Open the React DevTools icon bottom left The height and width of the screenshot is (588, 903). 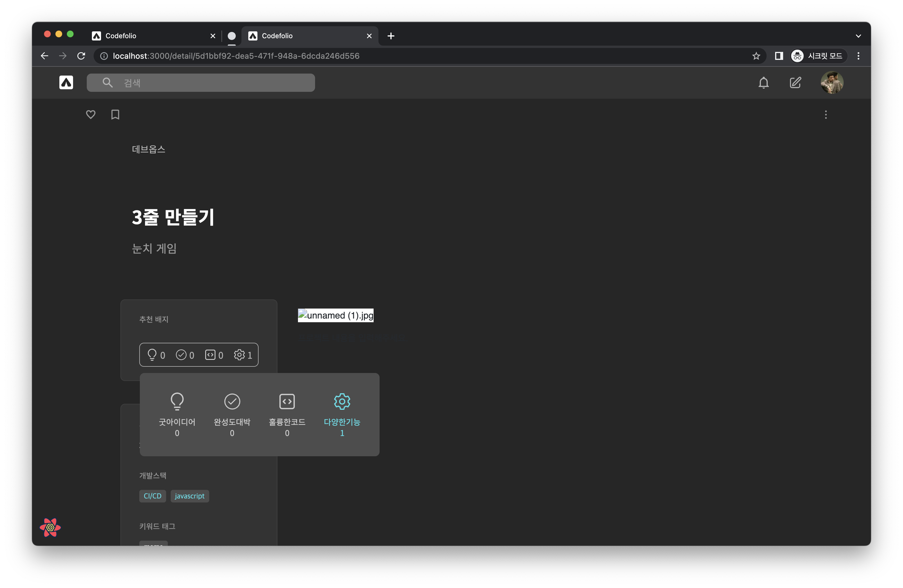[50, 527]
